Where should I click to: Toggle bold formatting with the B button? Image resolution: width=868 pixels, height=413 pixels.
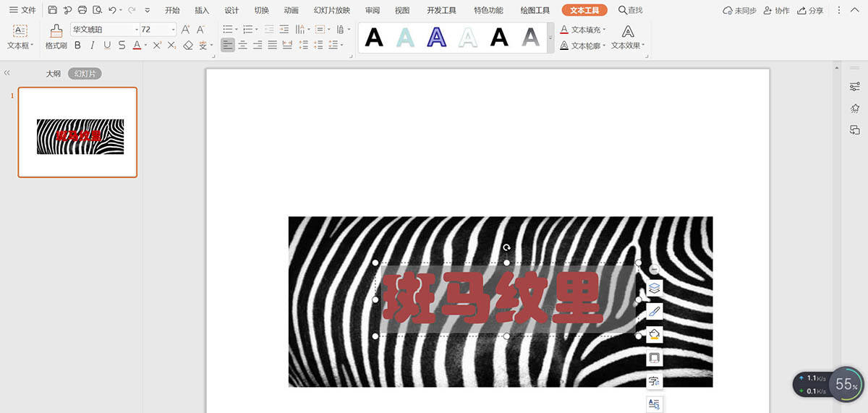[77, 46]
